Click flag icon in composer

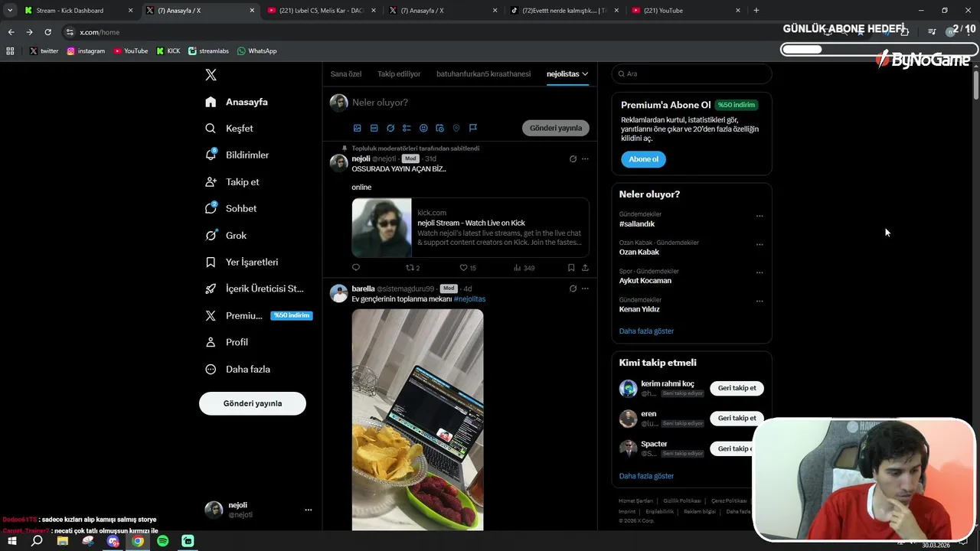473,128
